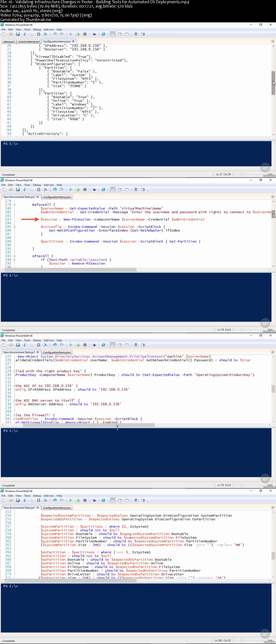Toggle Show Script Pane Right in demo.ps1 window
Image resolution: width=276 pixels, height=644 pixels.
[120, 34]
